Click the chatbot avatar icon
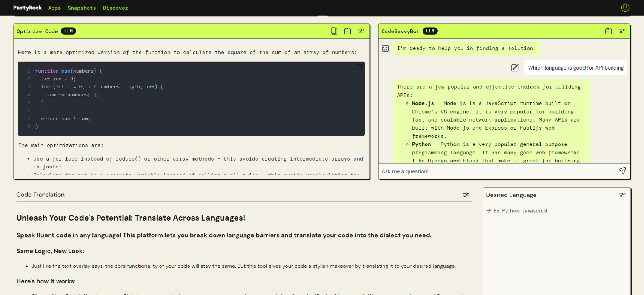Image resolution: width=644 pixels, height=295 pixels. coord(385,48)
